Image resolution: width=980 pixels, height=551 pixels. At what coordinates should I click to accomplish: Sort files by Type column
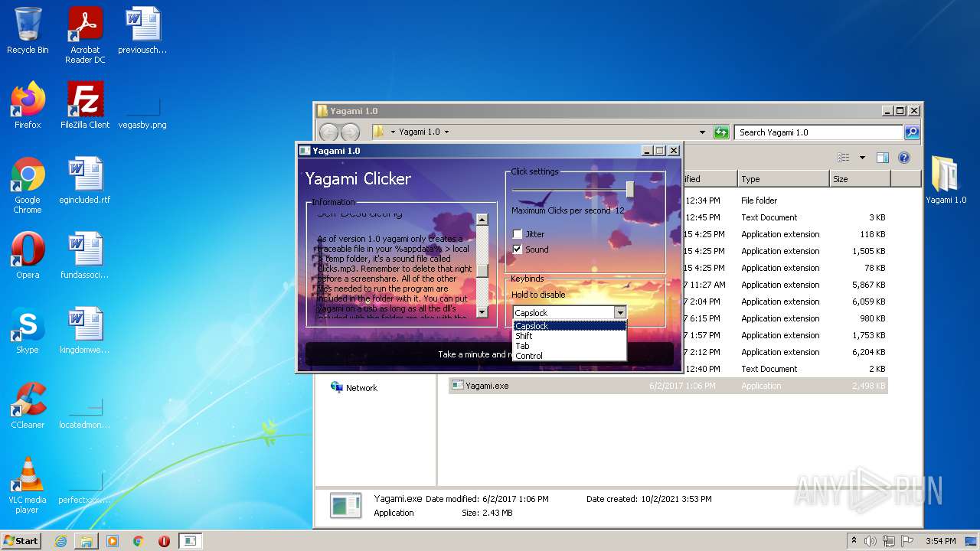pos(782,179)
